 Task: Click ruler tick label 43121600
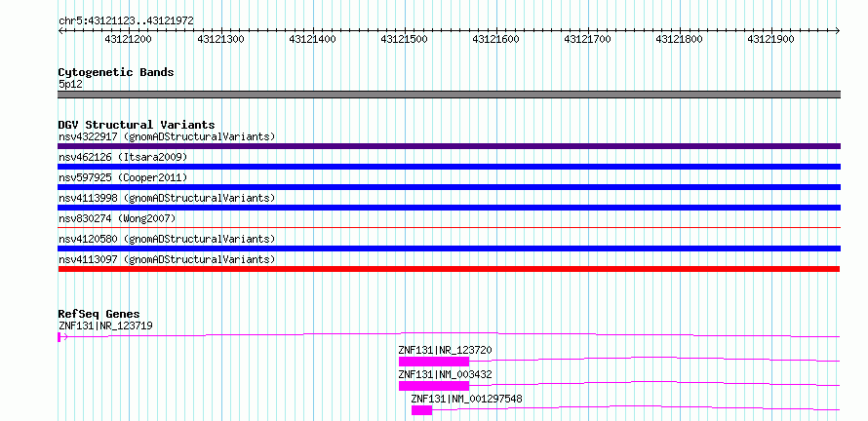(x=496, y=39)
